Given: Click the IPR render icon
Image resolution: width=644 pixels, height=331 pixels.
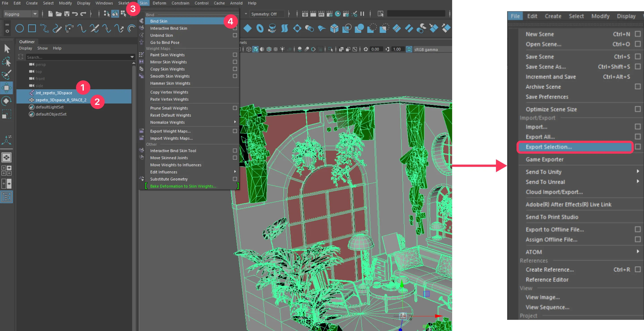Looking at the screenshot, I should tap(321, 14).
